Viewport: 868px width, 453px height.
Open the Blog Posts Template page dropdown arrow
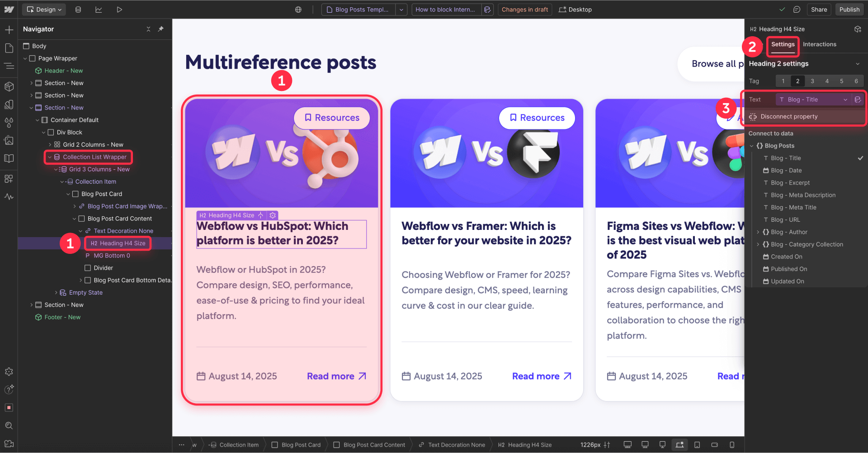(401, 10)
